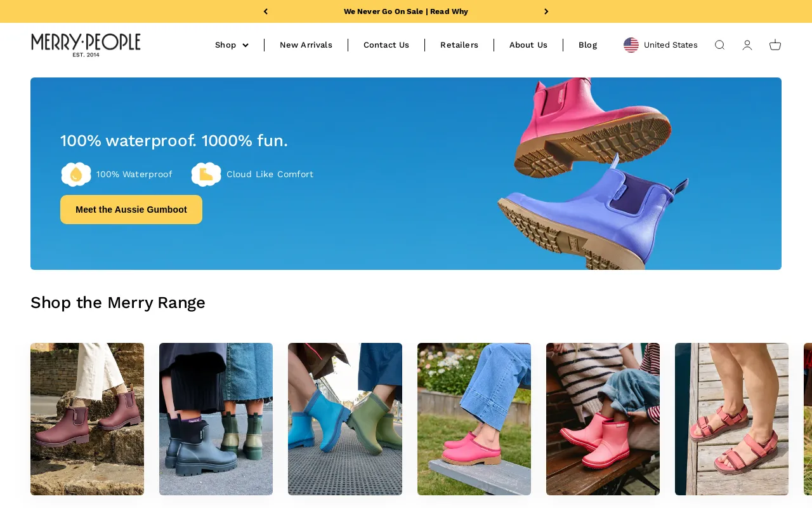Open the About Us page
Image resolution: width=812 pixels, height=508 pixels.
point(528,45)
